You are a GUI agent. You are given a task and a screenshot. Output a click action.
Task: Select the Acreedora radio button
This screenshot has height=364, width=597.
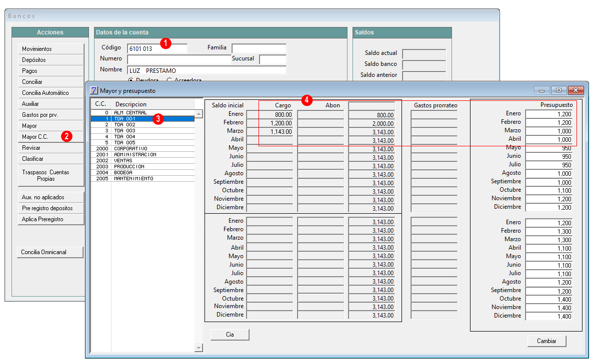pyautogui.click(x=169, y=80)
